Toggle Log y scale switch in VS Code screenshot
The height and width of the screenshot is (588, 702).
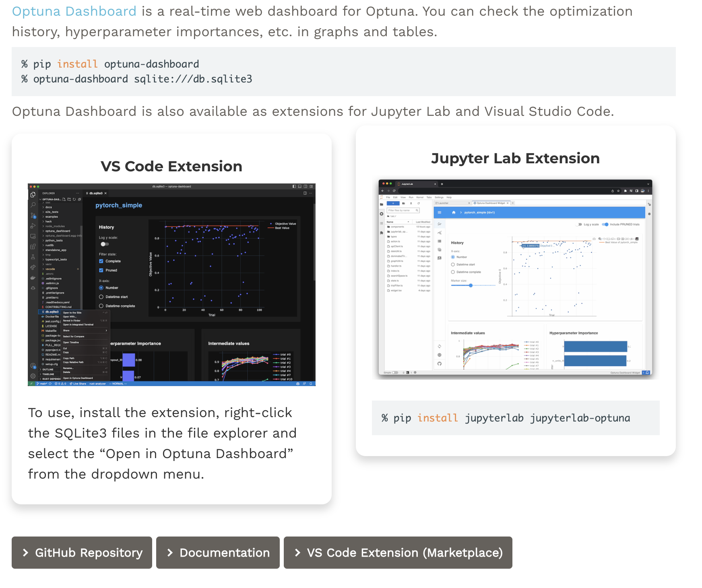[x=105, y=244]
